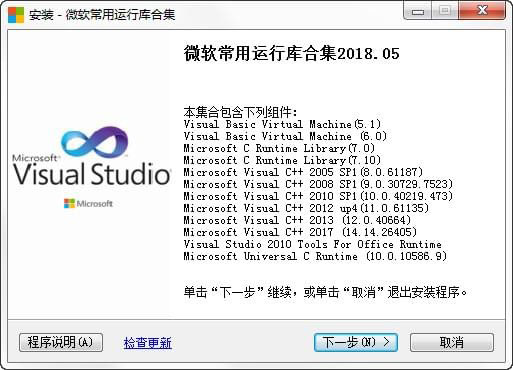This screenshot has height=370, width=513.
Task: Follow the 检查更新 link
Action: [148, 343]
